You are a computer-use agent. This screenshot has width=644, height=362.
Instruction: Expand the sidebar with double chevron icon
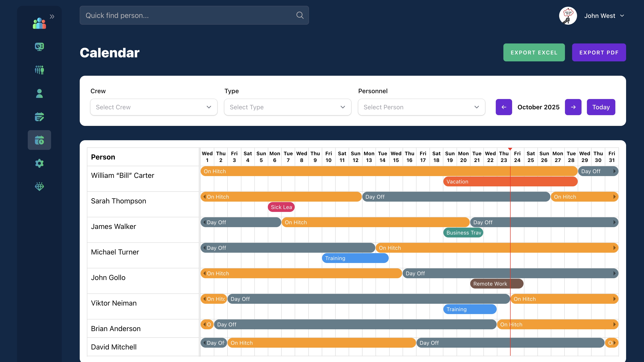[x=52, y=17]
